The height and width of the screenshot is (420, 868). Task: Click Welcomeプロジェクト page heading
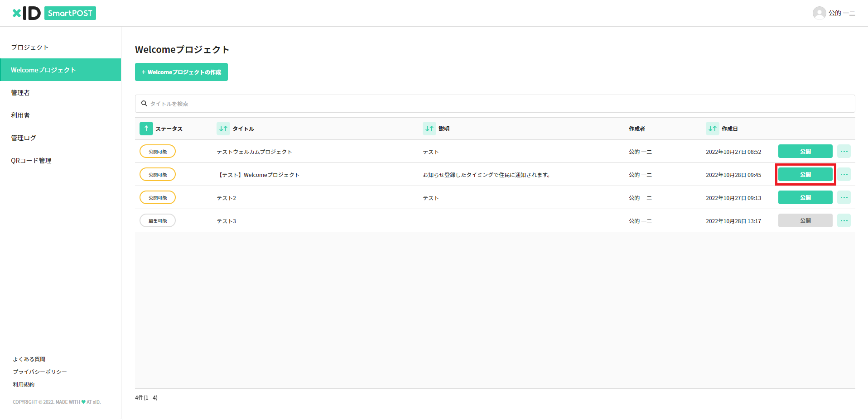coord(182,49)
